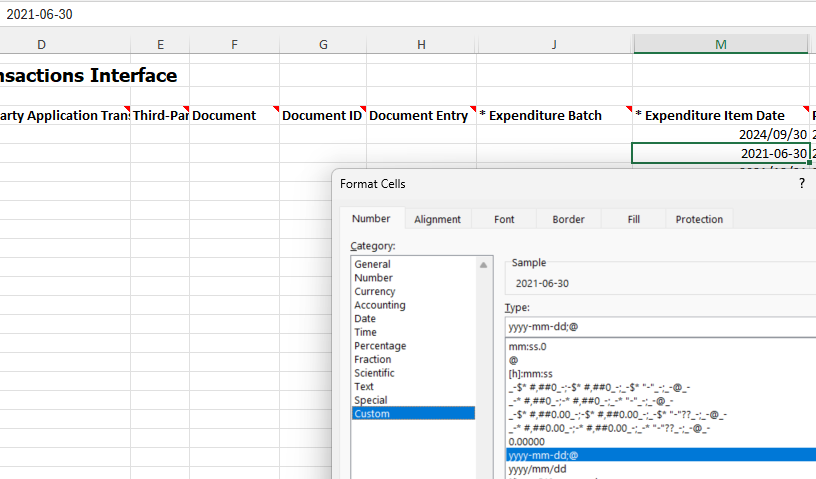
Task: Choose the 0.00000 format type
Action: [x=661, y=441]
